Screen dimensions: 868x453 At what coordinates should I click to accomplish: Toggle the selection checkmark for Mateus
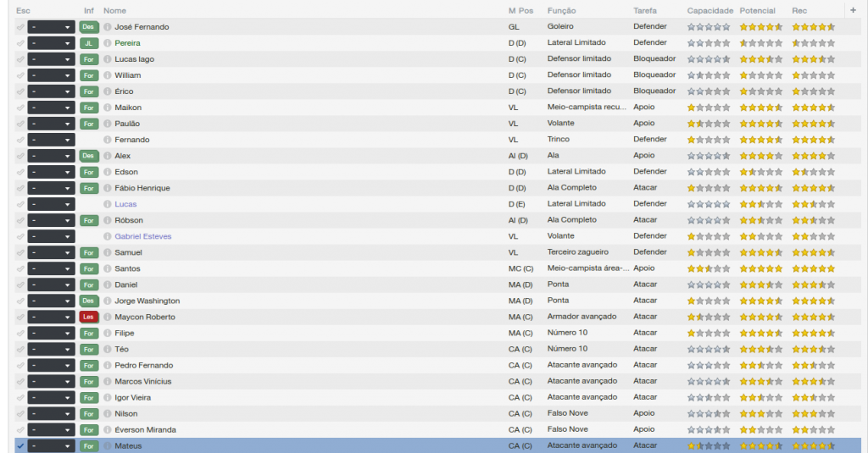(x=20, y=445)
